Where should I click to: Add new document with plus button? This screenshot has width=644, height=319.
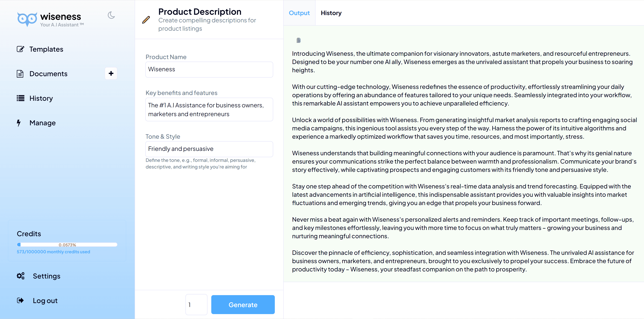click(111, 73)
